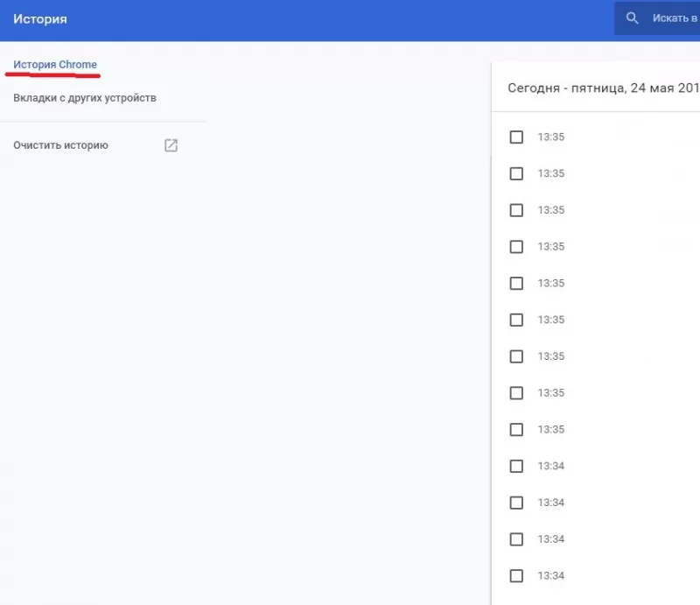700x605 pixels.
Task: Select the seventh 13:35 entry checkbox
Action: 516,356
